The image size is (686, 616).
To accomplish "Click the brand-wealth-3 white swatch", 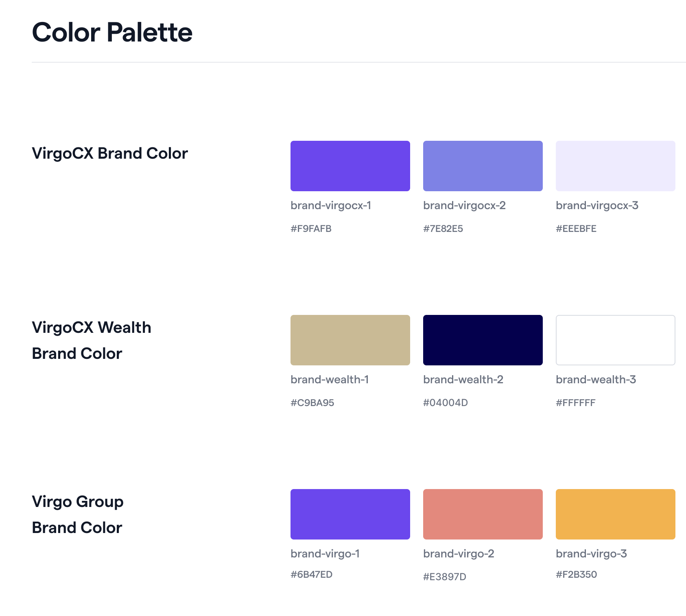I will (615, 340).
